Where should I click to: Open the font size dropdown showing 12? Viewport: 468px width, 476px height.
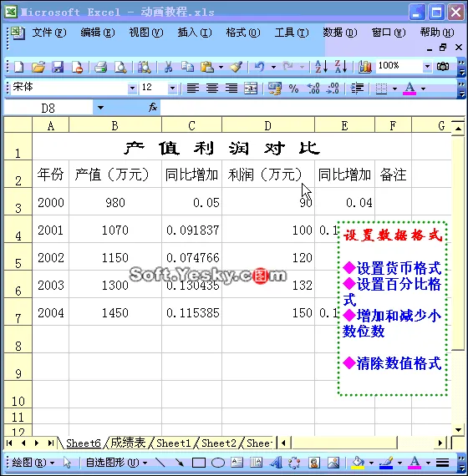[x=172, y=88]
